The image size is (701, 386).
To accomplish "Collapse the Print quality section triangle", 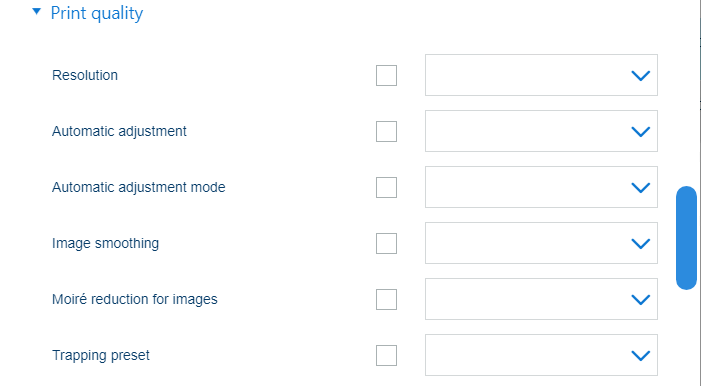I will click(x=37, y=12).
